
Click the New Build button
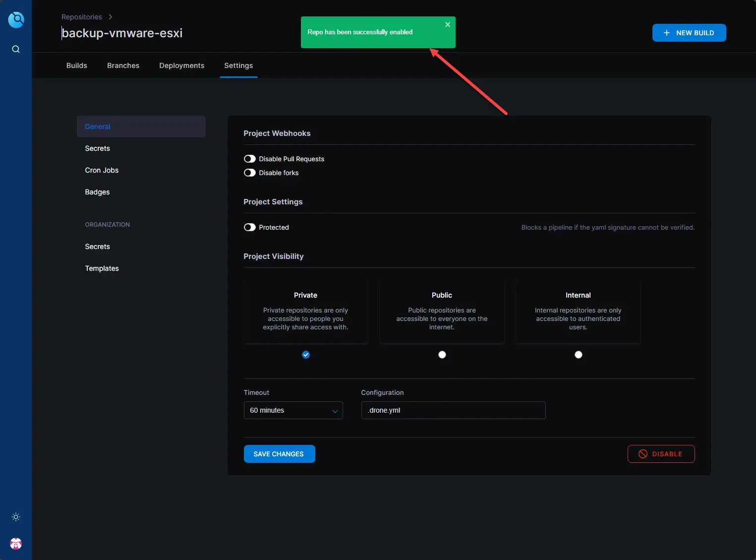[689, 33]
